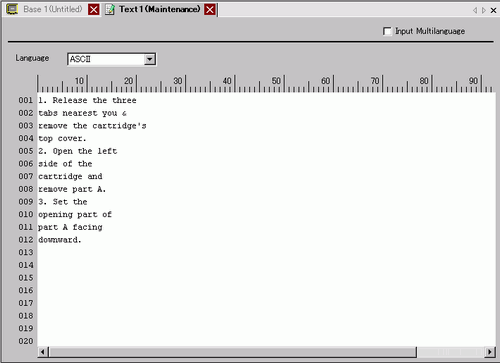Place cursor in line 001 text
This screenshot has height=363, width=500.
coord(87,100)
